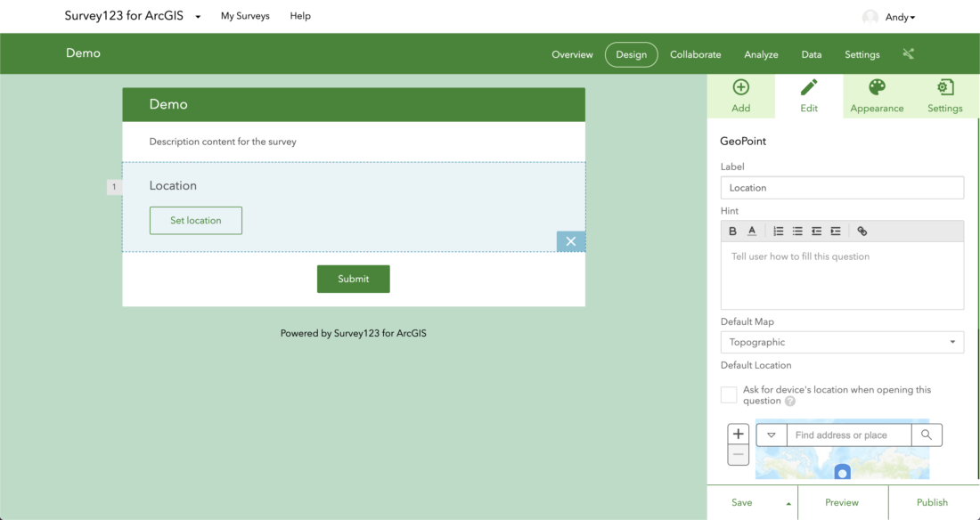Select the Demo survey title header

354,104
